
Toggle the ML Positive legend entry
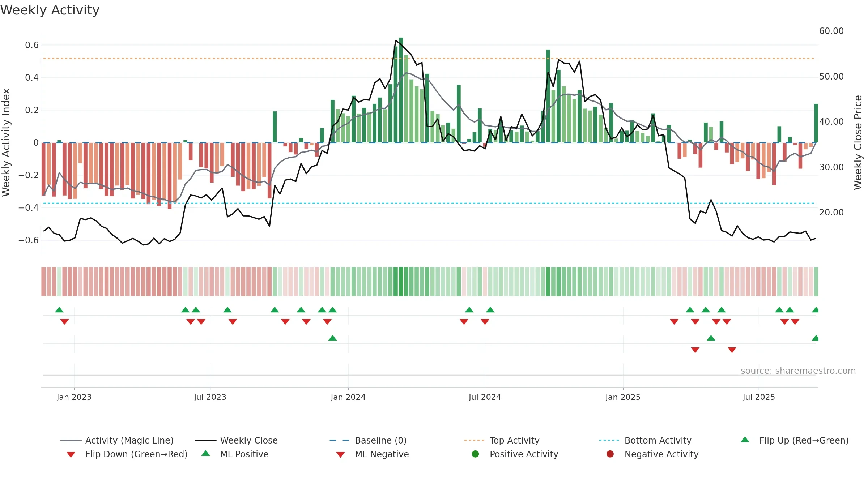point(235,454)
